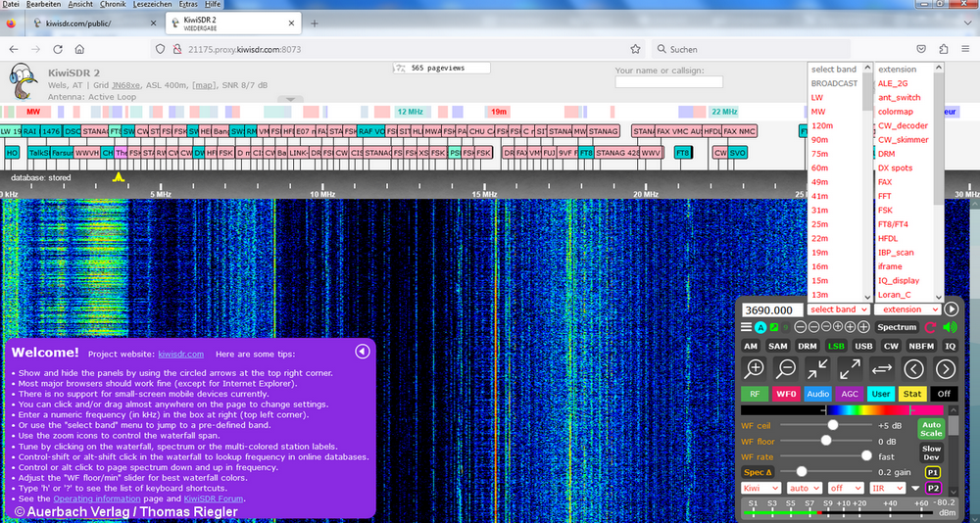The height and width of the screenshot is (523, 980).
Task: Zoom out with magnifier minus icon
Action: pyautogui.click(x=786, y=368)
